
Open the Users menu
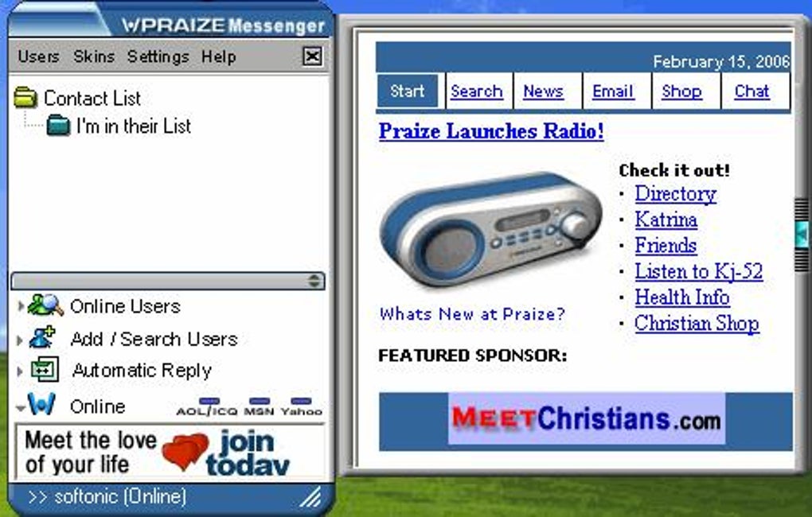[38, 56]
